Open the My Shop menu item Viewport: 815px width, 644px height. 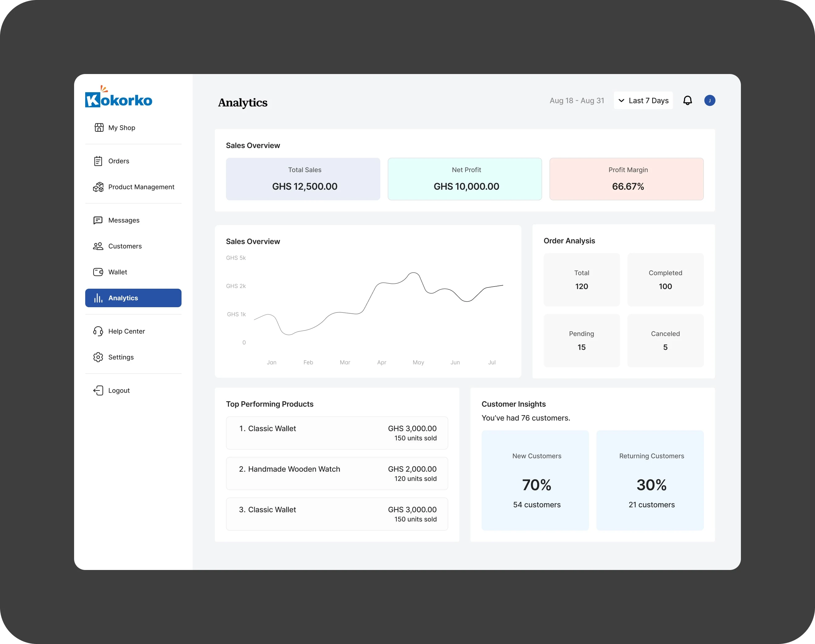point(121,127)
